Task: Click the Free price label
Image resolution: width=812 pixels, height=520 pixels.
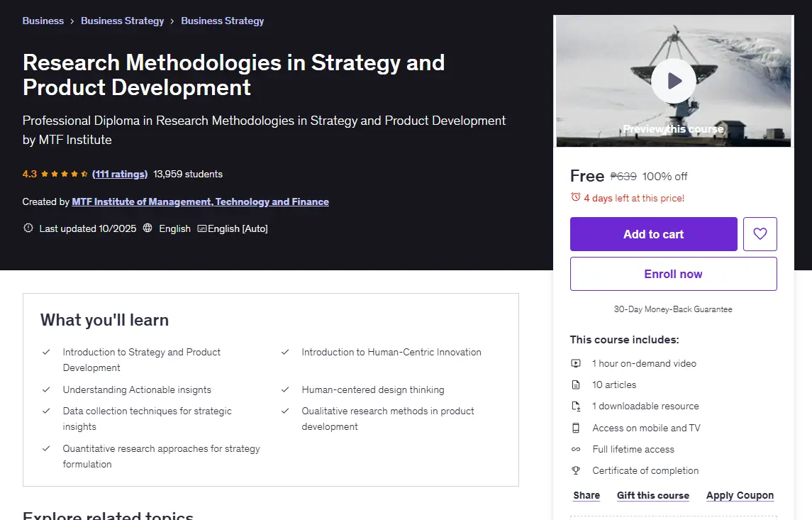Action: 587,176
